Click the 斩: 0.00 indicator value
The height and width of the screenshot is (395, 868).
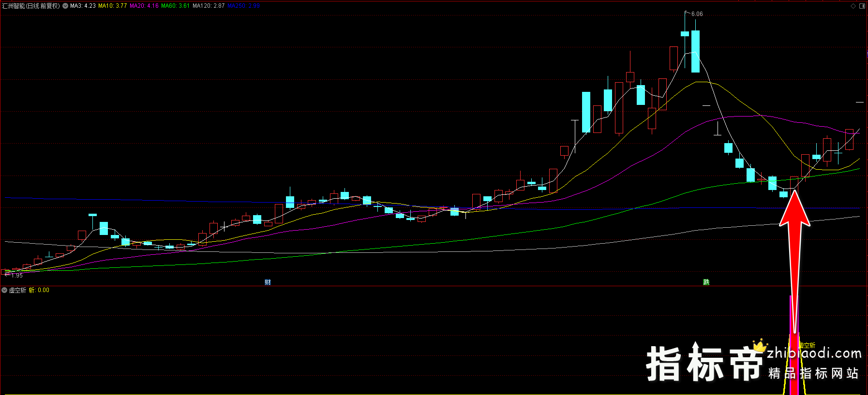(x=39, y=290)
